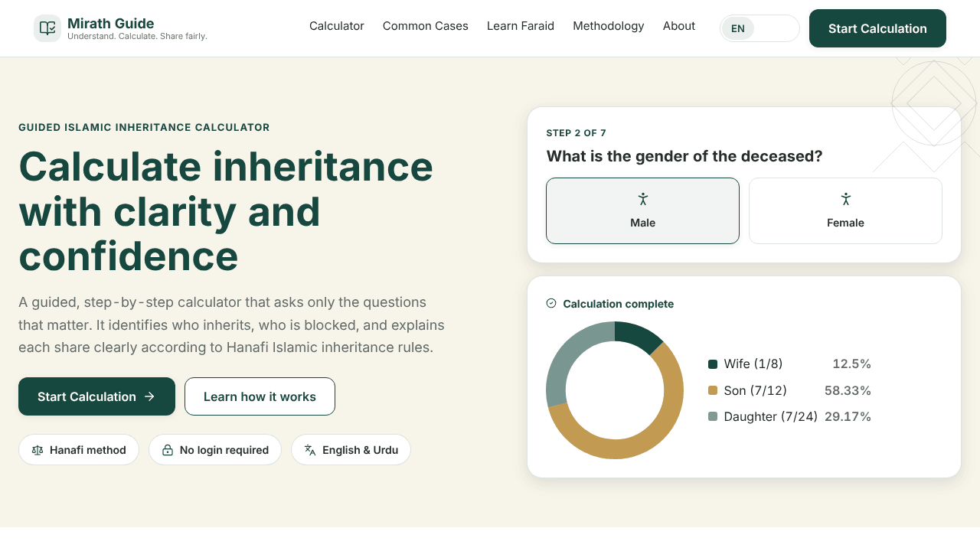This screenshot has width=980, height=551.
Task: Select Female as gender of deceased
Action: click(845, 210)
